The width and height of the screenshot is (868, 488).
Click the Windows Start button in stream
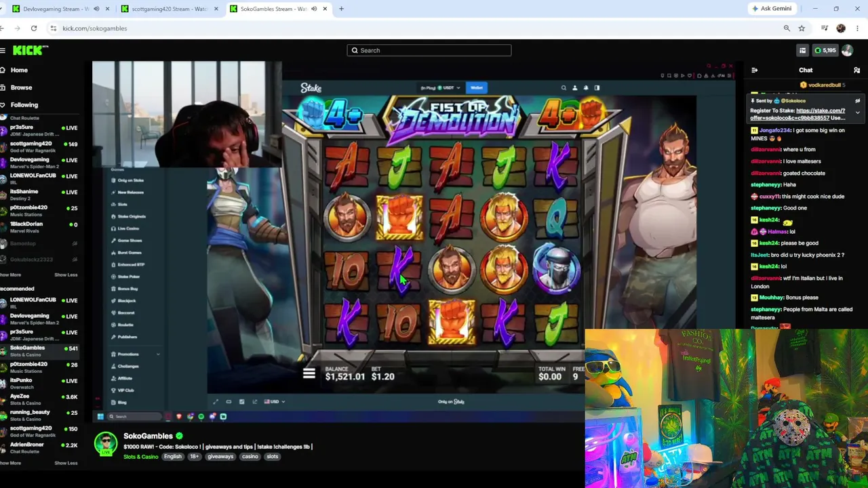(x=100, y=417)
